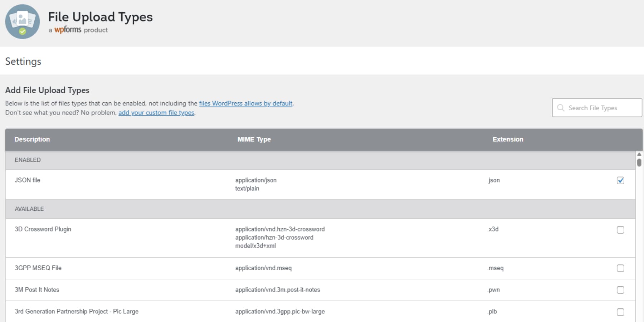This screenshot has height=322, width=644.
Task: Check the 3M Post It Notes row
Action: [620, 290]
